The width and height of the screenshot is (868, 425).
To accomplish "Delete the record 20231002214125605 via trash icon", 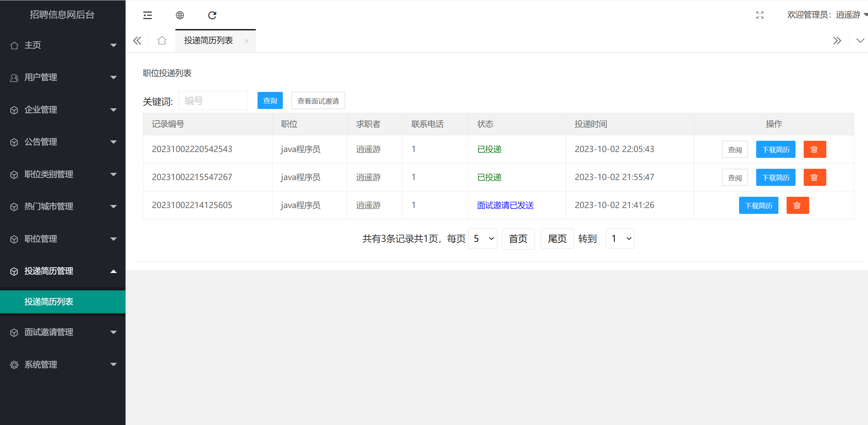I will pos(797,205).
